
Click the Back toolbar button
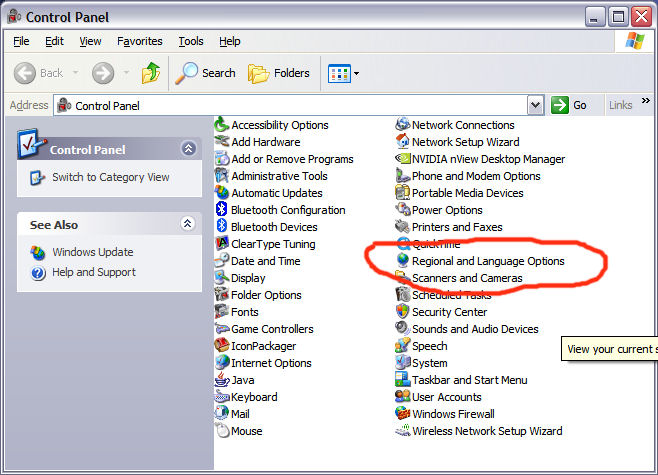[39, 73]
